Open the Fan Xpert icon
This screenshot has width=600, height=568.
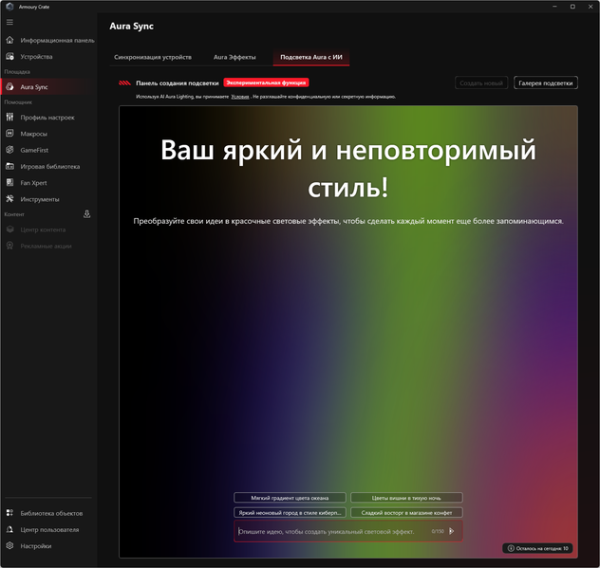coord(10,183)
